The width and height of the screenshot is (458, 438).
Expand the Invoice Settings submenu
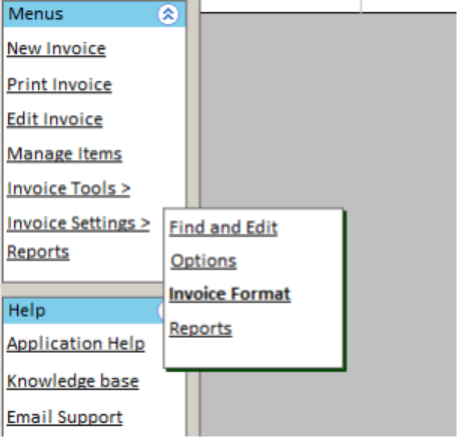point(78,223)
